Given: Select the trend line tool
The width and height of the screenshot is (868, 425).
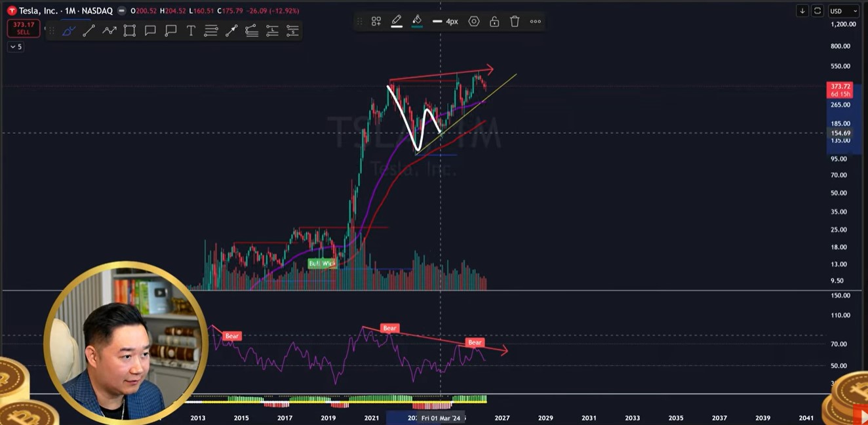Looking at the screenshot, I should [89, 30].
